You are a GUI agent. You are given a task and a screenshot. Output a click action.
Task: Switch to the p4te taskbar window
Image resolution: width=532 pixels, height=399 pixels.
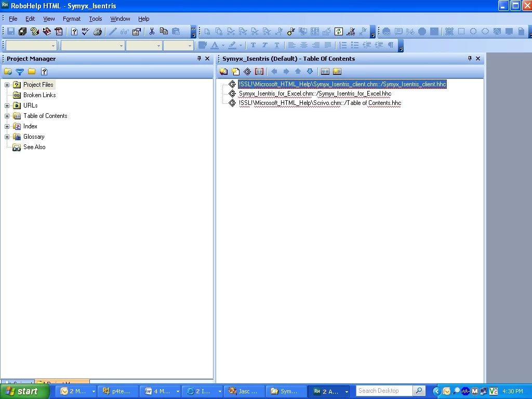[118, 391]
